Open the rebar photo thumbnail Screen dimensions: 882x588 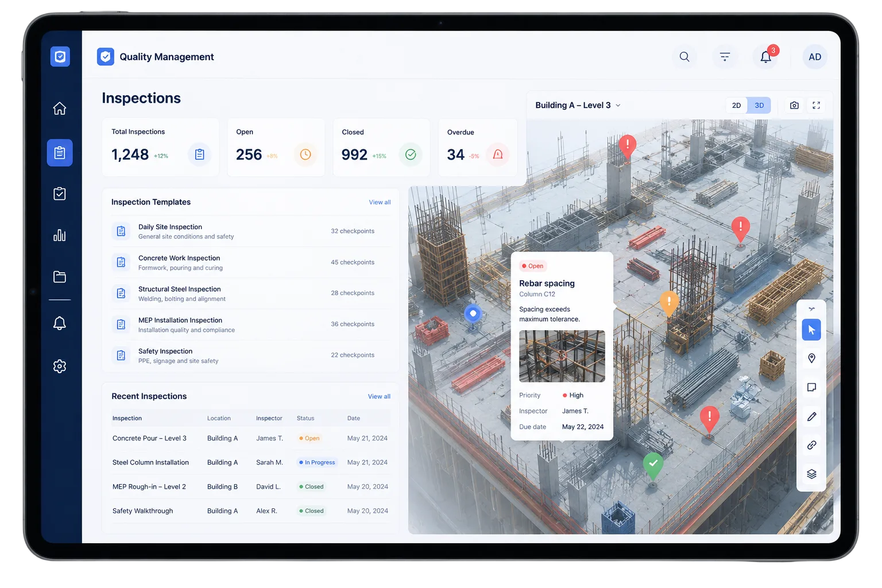(x=562, y=356)
